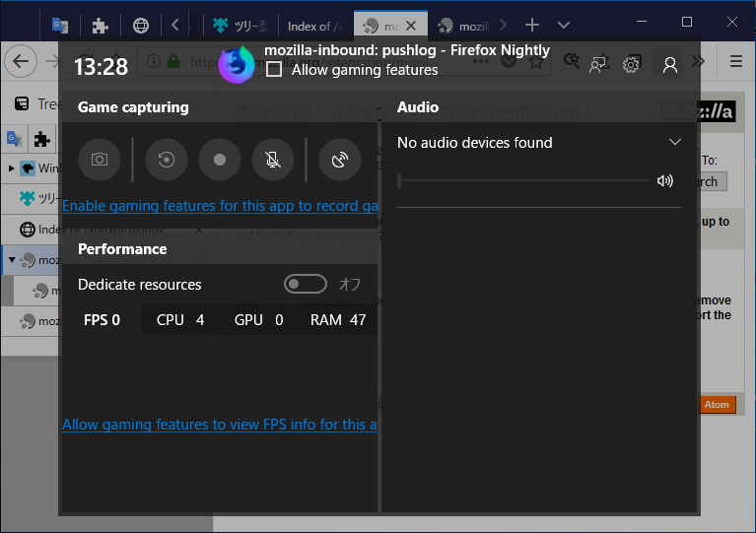Select the GPU performance tab
The height and width of the screenshot is (533, 756).
pos(258,320)
